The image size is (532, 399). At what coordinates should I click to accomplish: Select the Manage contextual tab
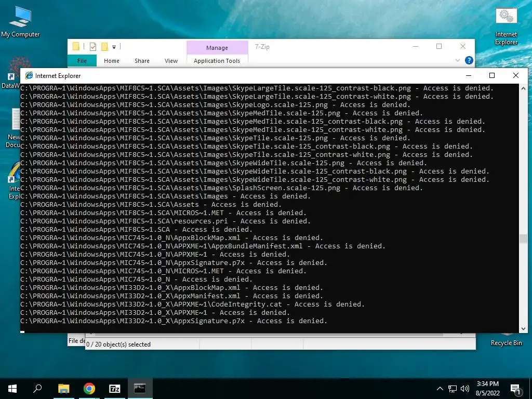pyautogui.click(x=217, y=48)
